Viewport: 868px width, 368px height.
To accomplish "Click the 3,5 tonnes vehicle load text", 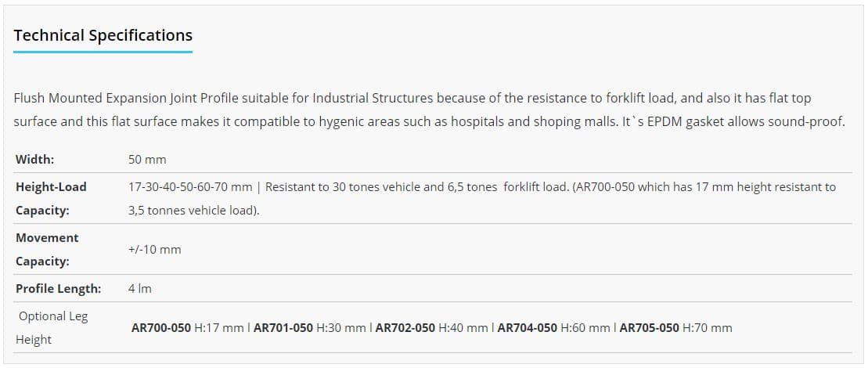I will pyautogui.click(x=194, y=211).
